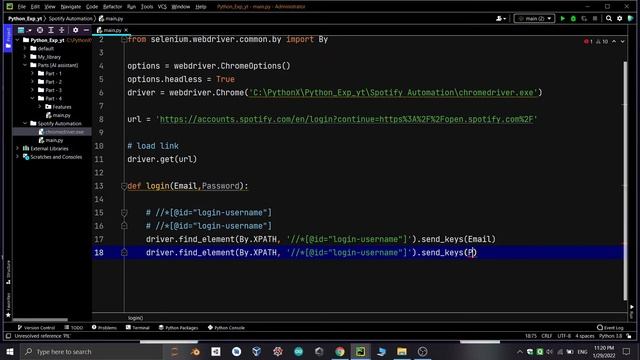Open the TODO tool window
Viewport: 640px width, 360px height.
click(73, 327)
